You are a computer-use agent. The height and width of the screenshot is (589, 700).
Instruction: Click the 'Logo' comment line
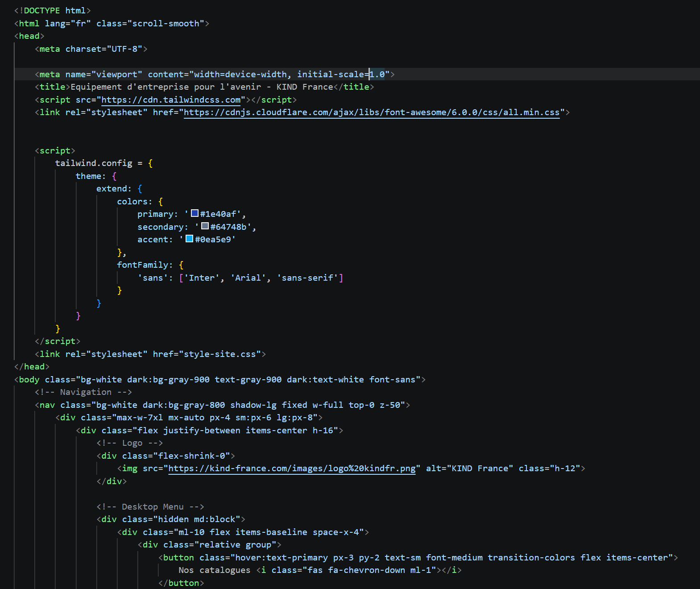(x=130, y=443)
